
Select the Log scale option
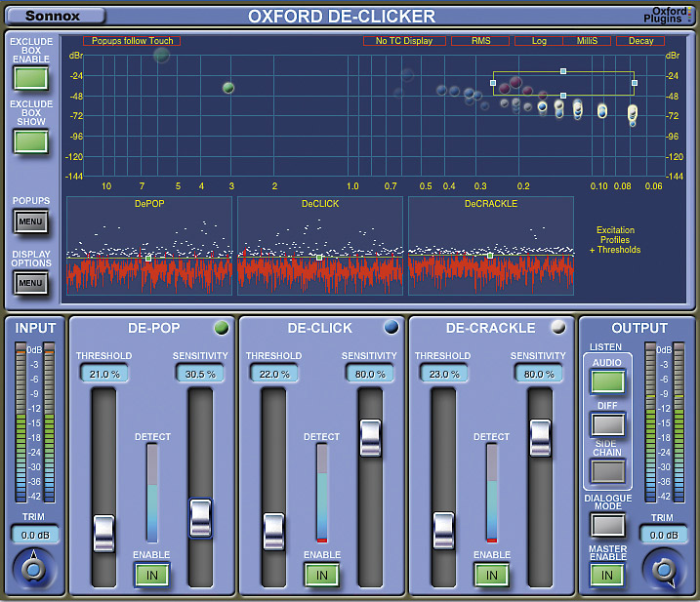[539, 41]
